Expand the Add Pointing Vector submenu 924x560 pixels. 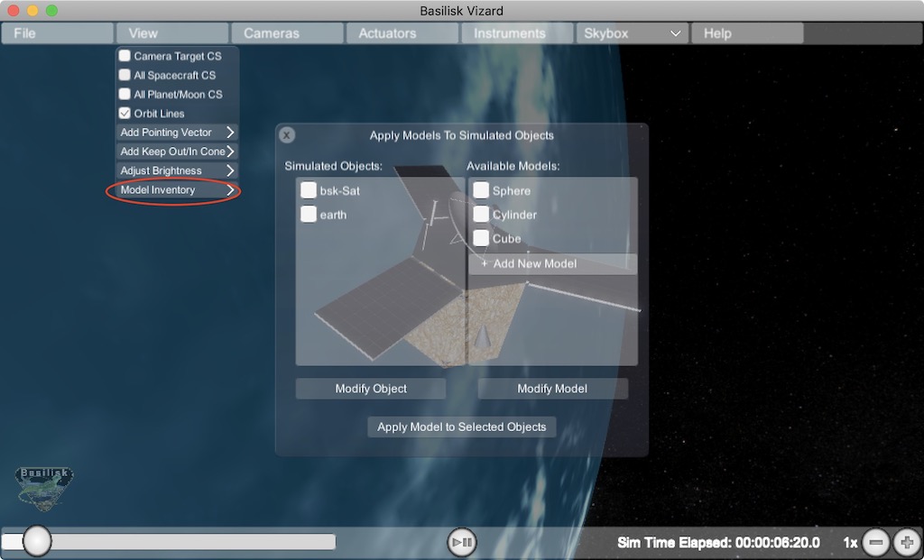tap(177, 133)
